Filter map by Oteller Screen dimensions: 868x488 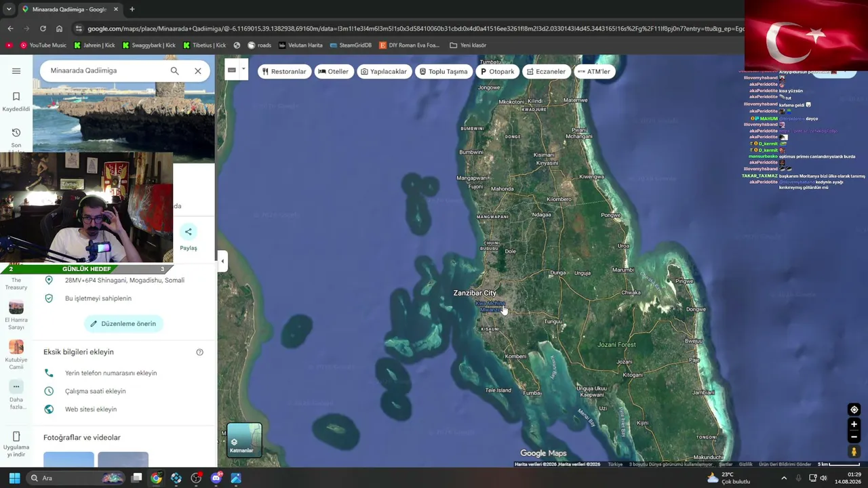(333, 71)
